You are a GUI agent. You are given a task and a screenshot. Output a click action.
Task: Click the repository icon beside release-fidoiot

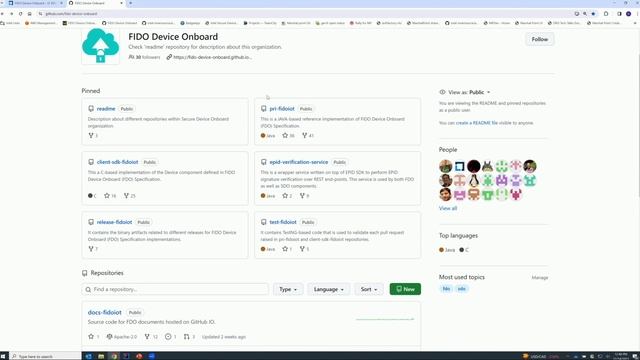[x=91, y=222]
